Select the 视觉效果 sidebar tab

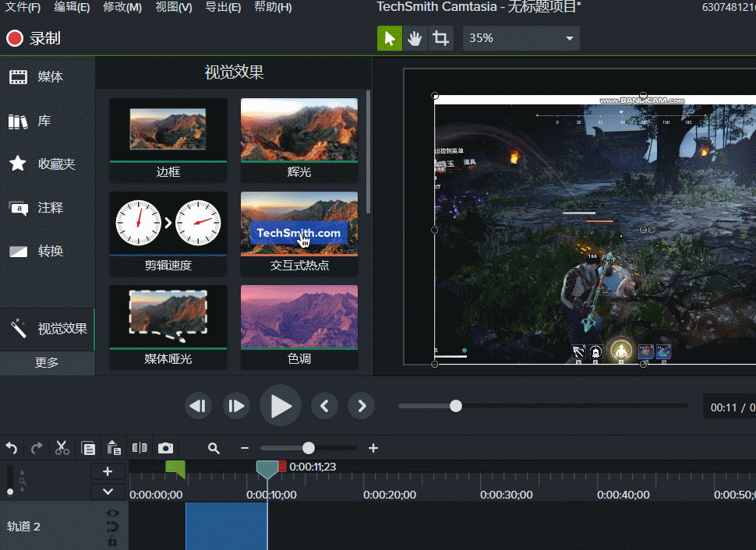(48, 329)
